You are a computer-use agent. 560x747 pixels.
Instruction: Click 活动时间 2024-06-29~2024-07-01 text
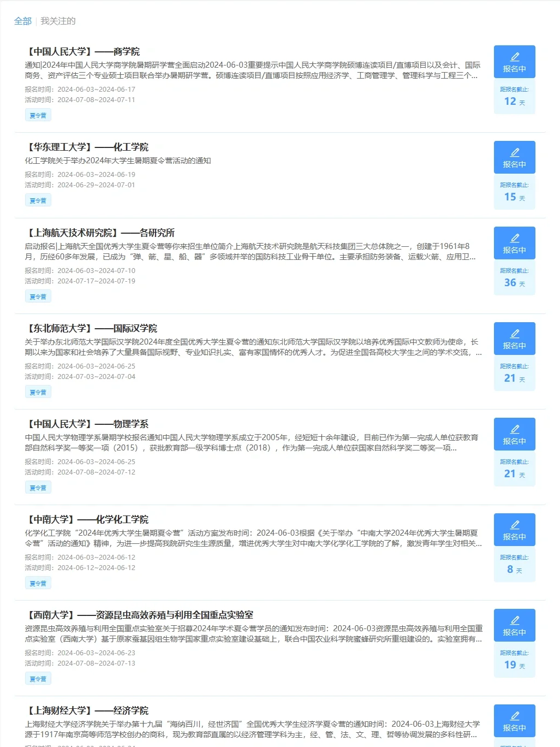tap(80, 185)
